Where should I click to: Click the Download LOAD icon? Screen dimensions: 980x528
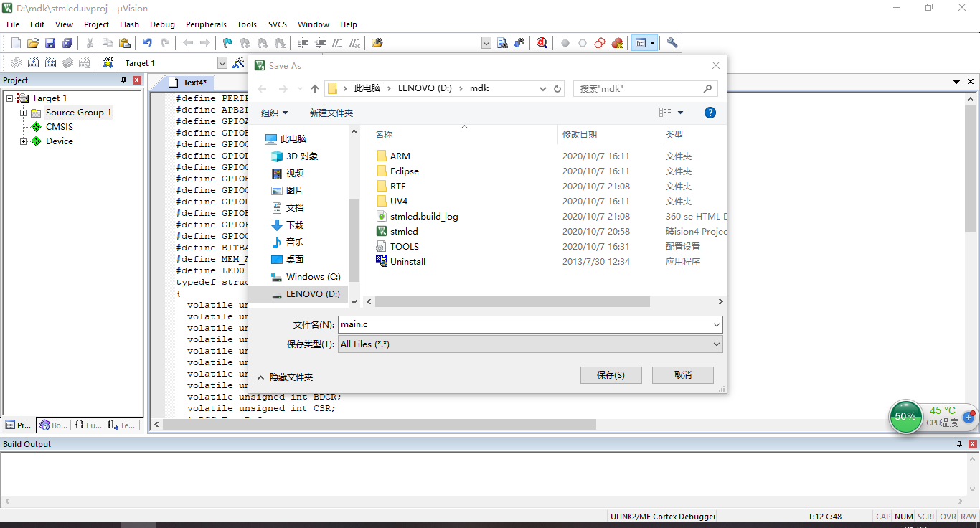[x=108, y=63]
